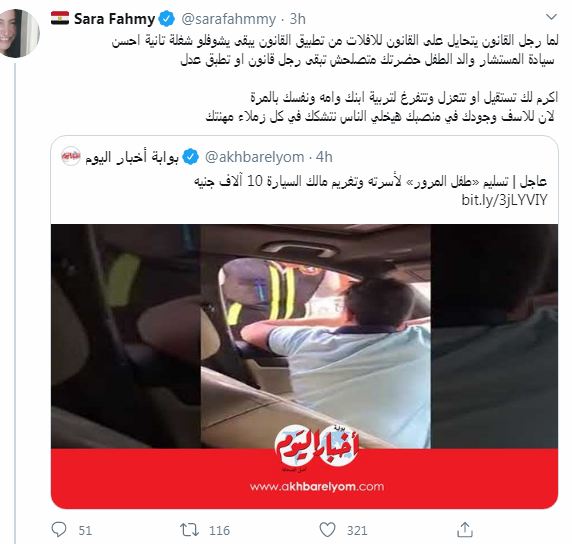Click akhbarelyom's blue verified checkmark

click(x=190, y=157)
